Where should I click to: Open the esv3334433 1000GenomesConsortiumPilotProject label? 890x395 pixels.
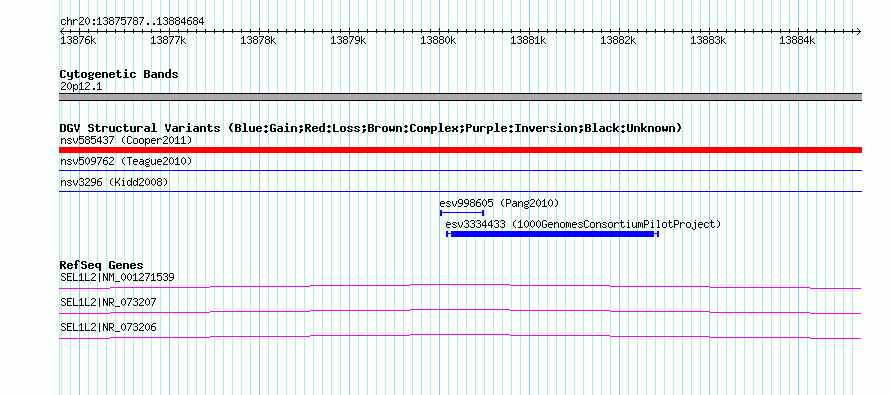coord(583,225)
